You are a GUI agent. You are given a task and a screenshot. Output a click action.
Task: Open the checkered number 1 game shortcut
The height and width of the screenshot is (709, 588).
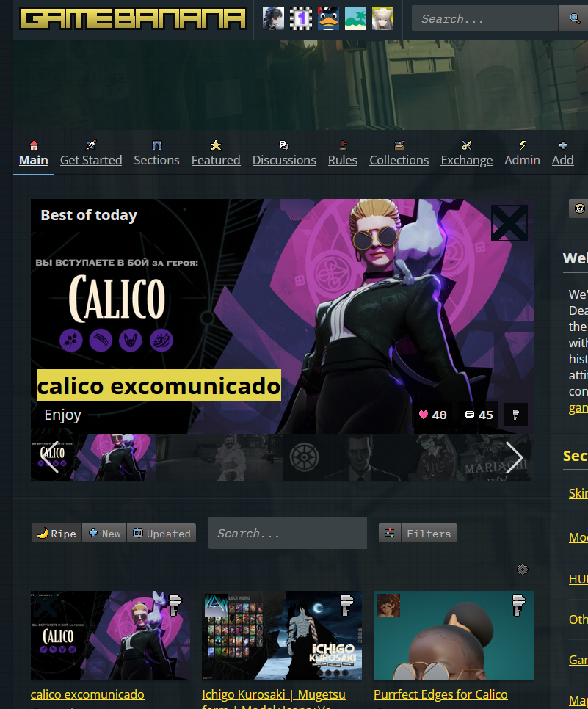(x=301, y=18)
